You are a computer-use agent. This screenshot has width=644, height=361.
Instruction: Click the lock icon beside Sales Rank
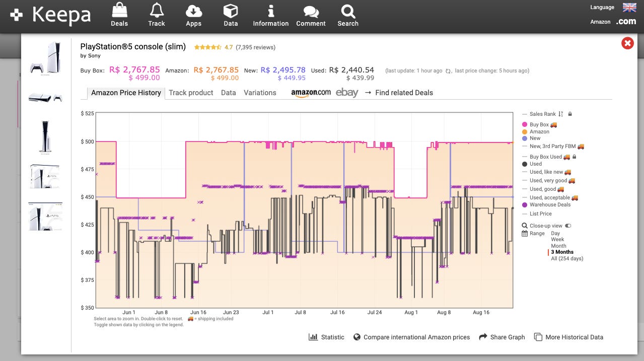(570, 114)
